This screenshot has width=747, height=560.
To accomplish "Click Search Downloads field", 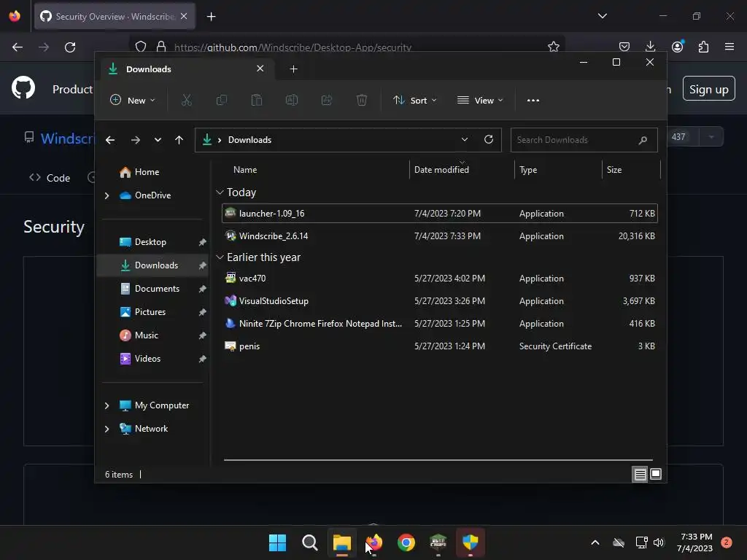I will 584,140.
